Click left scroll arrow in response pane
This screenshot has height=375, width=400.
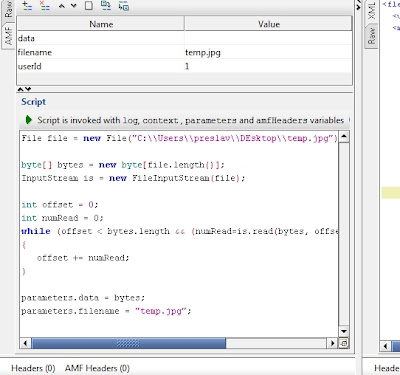tap(385, 346)
